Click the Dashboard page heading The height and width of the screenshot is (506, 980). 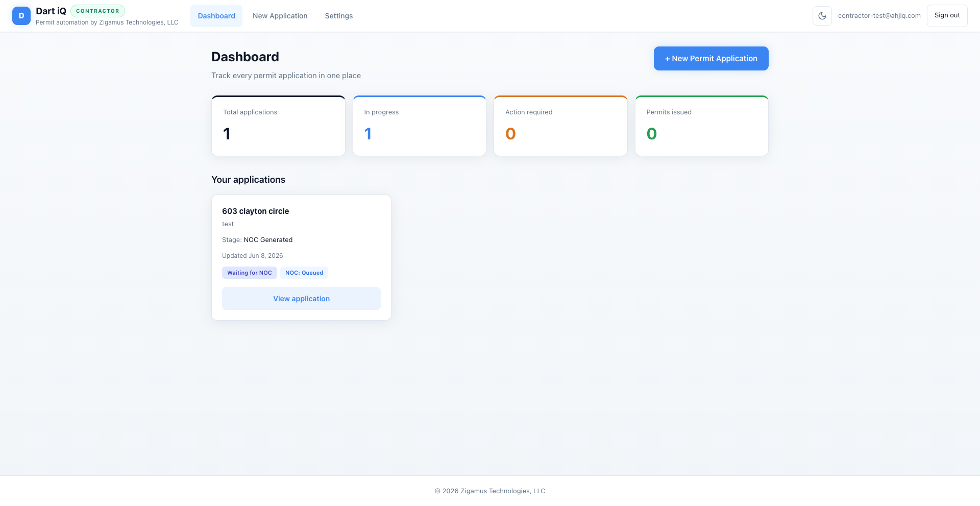(x=245, y=57)
